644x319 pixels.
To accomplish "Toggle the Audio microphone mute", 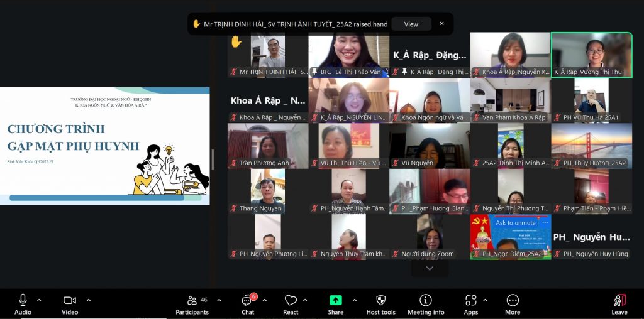I will coord(23,301).
